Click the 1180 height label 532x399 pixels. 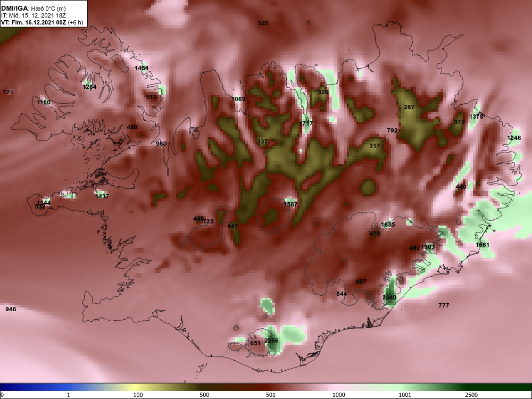click(44, 102)
